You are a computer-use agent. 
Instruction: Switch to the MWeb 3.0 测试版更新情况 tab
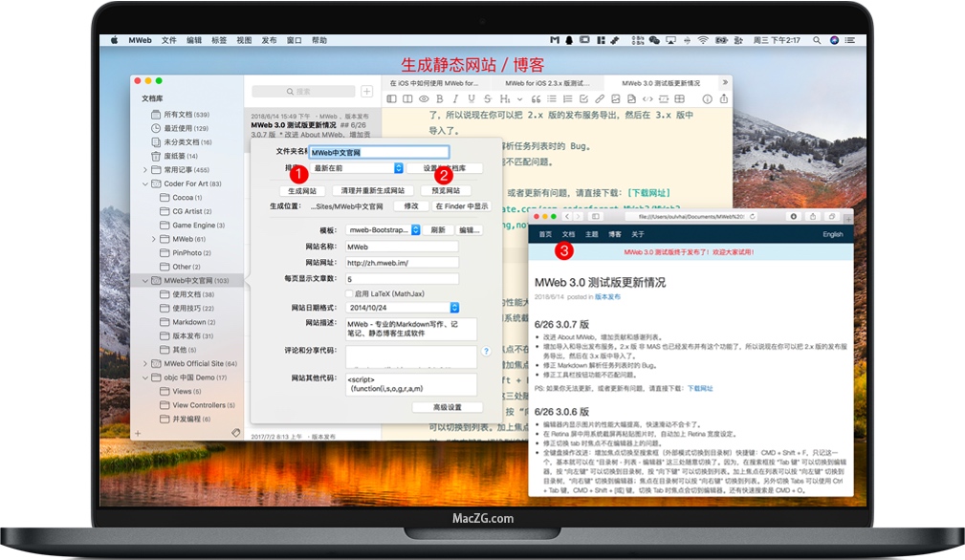click(x=660, y=82)
